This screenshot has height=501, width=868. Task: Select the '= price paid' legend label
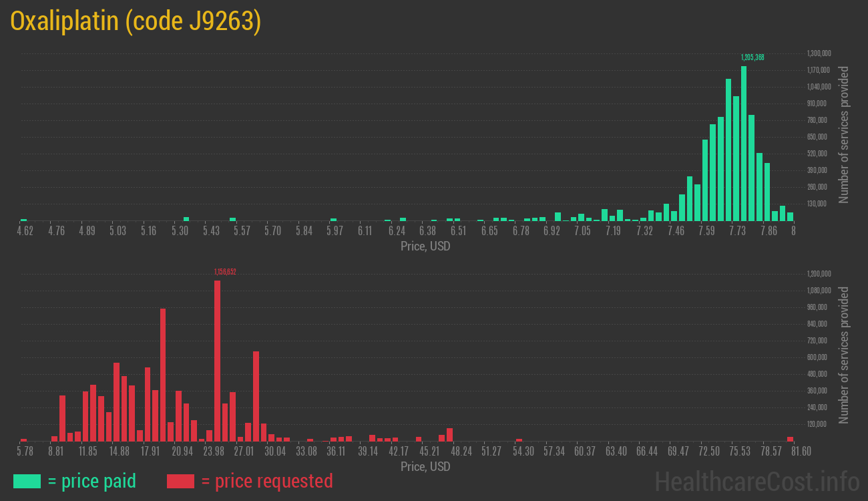point(92,481)
